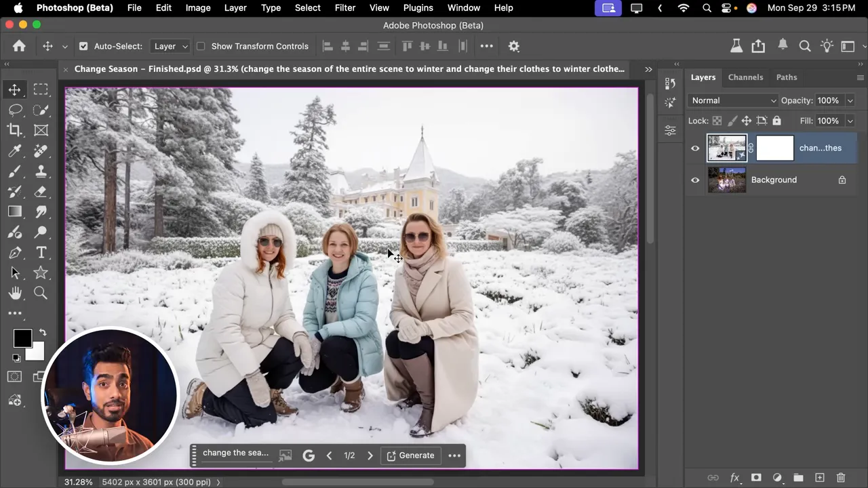The width and height of the screenshot is (868, 488).
Task: Toggle Lock transparent pixels
Action: click(x=717, y=121)
